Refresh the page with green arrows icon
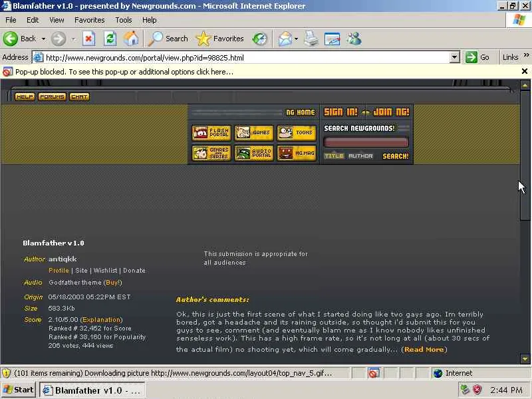Screen dimensions: 532x399 click(110, 39)
